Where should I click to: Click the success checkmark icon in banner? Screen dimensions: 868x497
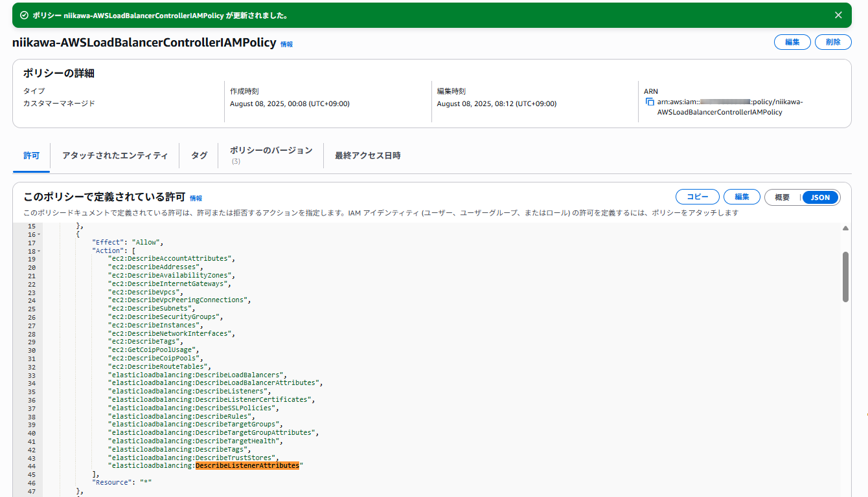[x=24, y=15]
